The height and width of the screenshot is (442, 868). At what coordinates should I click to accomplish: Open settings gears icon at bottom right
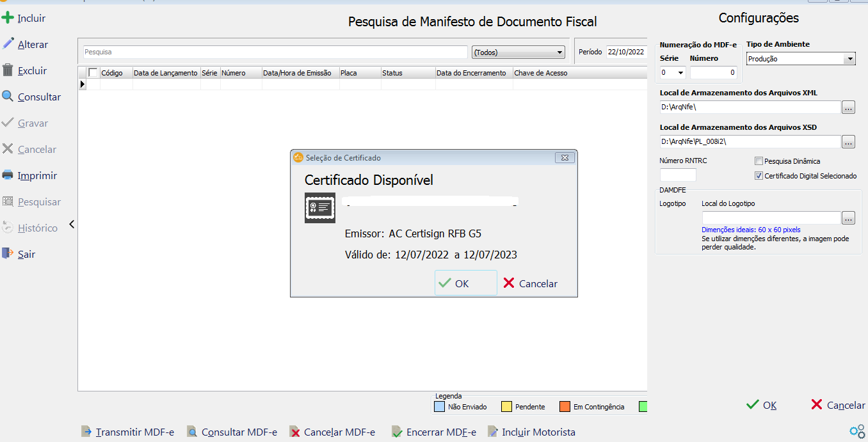pyautogui.click(x=857, y=431)
